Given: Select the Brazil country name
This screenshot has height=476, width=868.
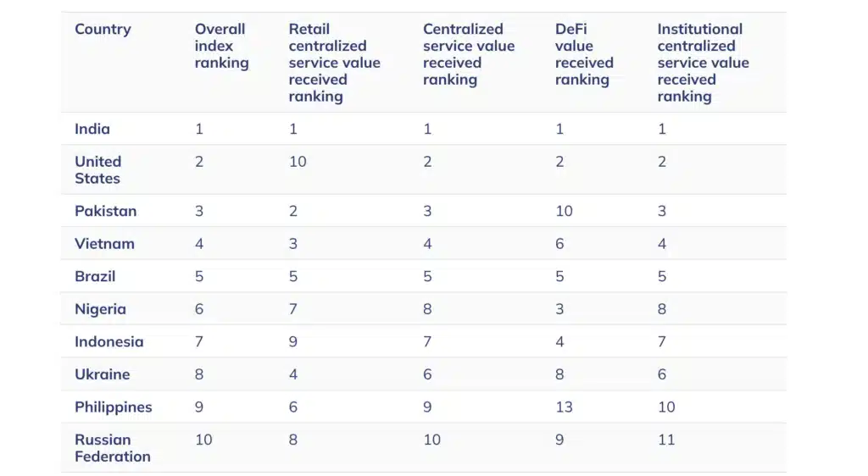Looking at the screenshot, I should [x=95, y=276].
